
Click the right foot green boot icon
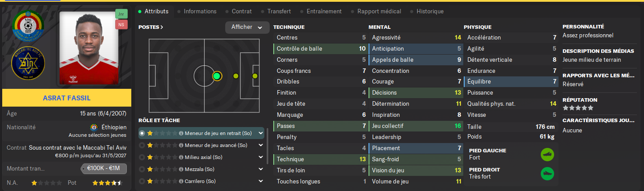[547, 173]
